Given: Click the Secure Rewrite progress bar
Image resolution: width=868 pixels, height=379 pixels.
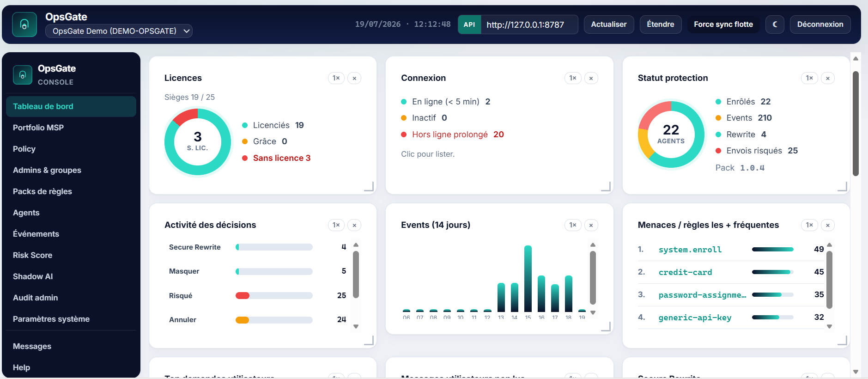Looking at the screenshot, I should (274, 247).
